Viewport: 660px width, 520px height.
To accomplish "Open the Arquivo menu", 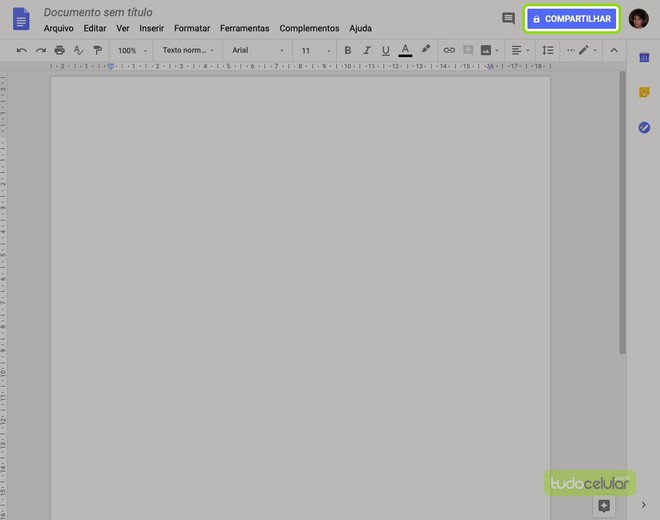I will [58, 28].
